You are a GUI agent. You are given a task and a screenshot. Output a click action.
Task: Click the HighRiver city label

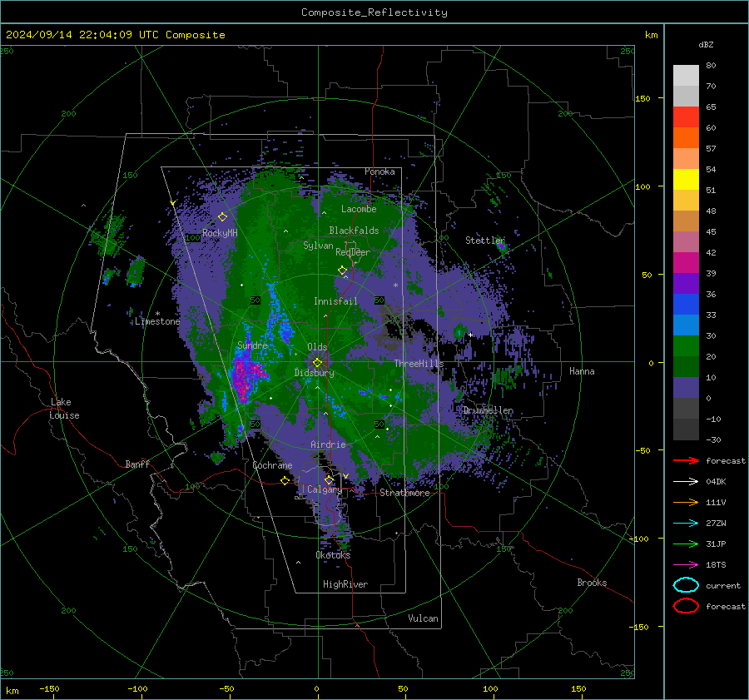(345, 584)
